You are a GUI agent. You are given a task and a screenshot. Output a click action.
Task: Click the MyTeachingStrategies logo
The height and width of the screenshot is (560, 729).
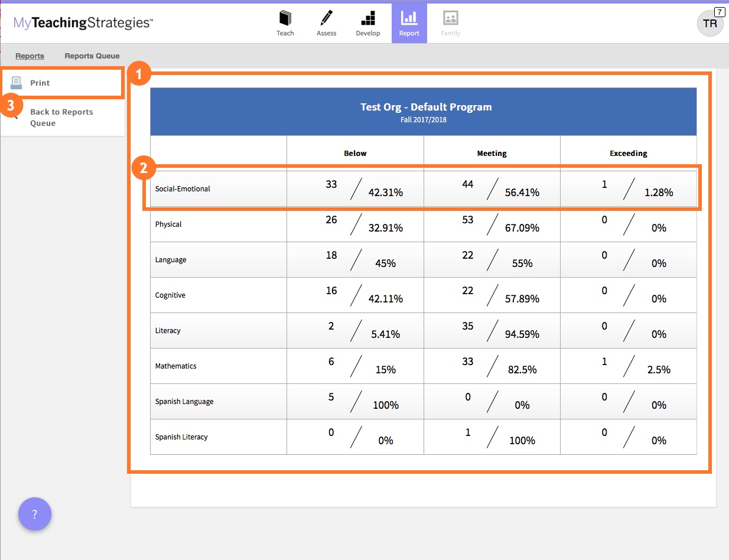tap(82, 22)
